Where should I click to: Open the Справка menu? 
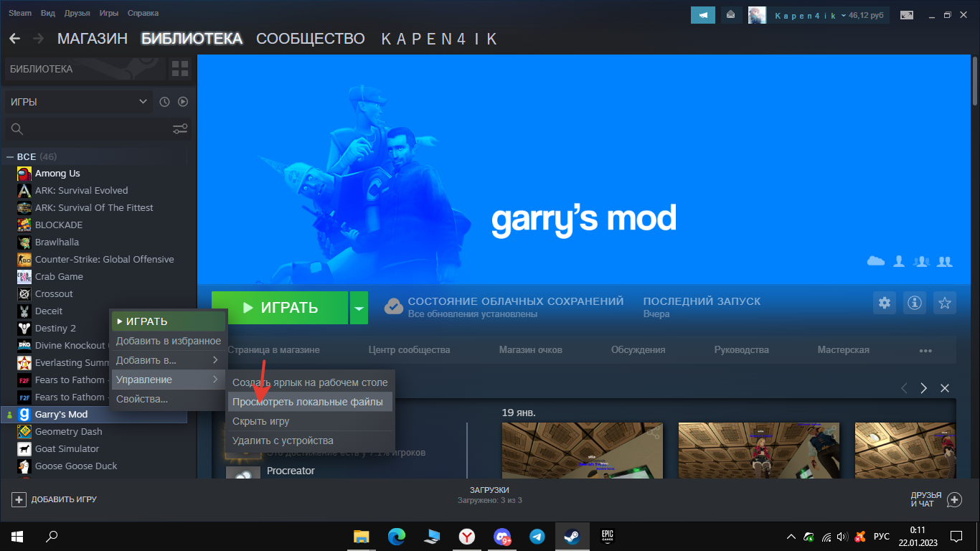[143, 14]
